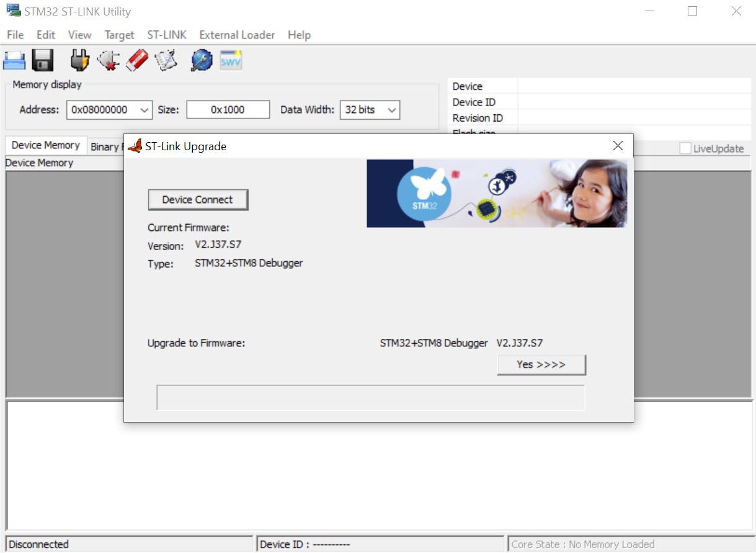The width and height of the screenshot is (756, 553).
Task: Maximize the ST-LINK Utility window
Action: (x=693, y=11)
